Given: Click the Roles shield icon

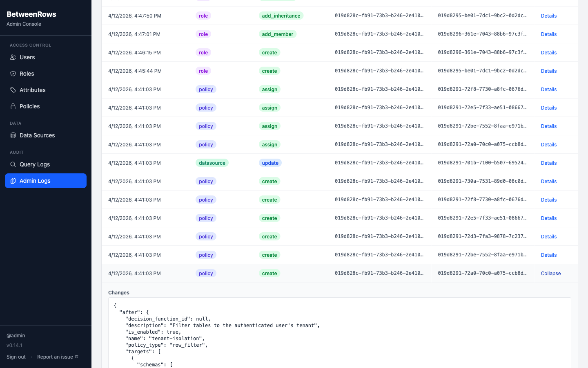Looking at the screenshot, I should coord(13,74).
